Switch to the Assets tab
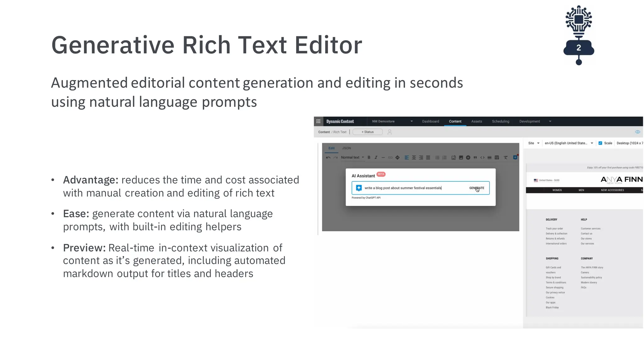The width and height of the screenshot is (644, 362). click(x=476, y=121)
